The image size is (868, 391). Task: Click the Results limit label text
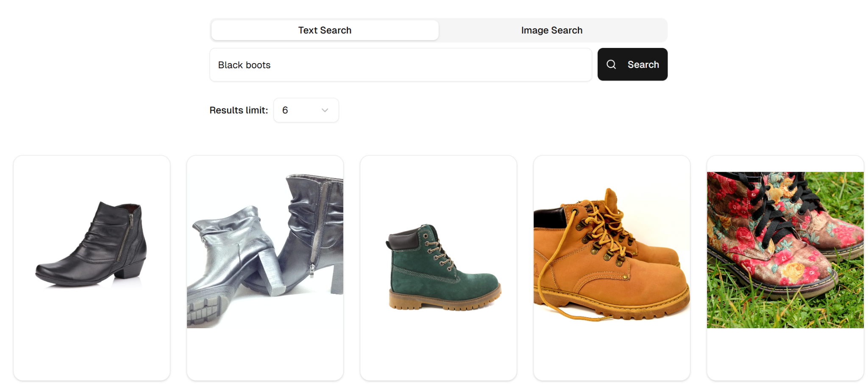tap(239, 110)
